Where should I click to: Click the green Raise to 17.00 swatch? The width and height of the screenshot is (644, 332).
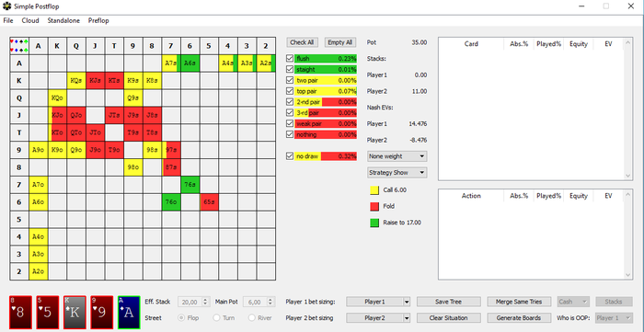[x=374, y=223]
